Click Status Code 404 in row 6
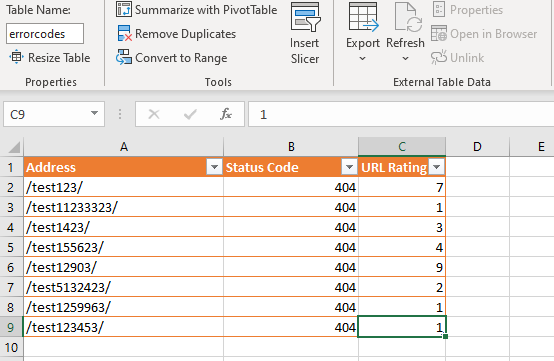This screenshot has width=554, height=361. click(x=291, y=267)
